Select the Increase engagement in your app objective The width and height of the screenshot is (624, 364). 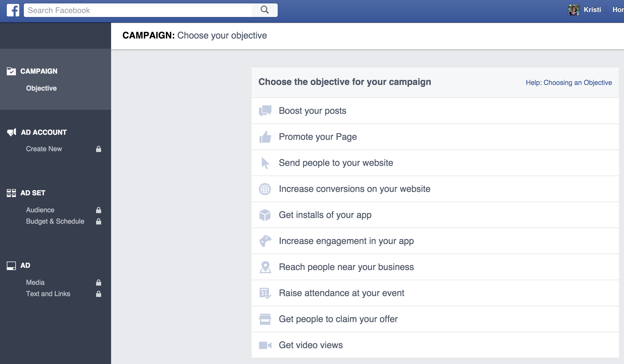346,241
